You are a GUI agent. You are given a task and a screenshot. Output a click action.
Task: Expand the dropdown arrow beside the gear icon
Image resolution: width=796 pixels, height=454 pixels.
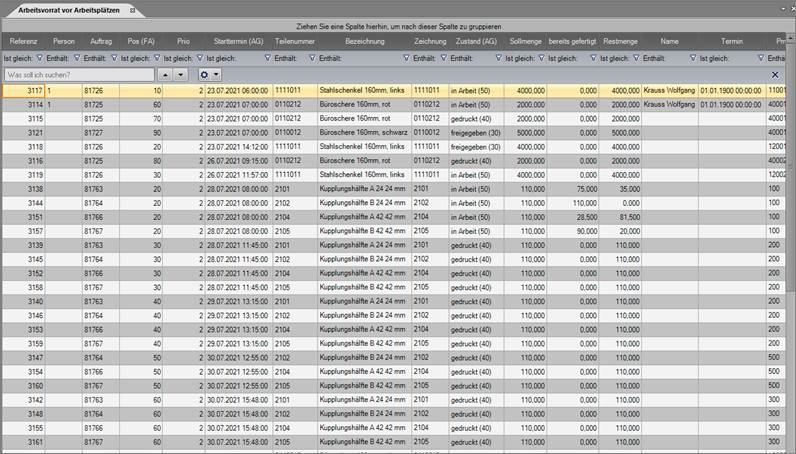pos(216,75)
